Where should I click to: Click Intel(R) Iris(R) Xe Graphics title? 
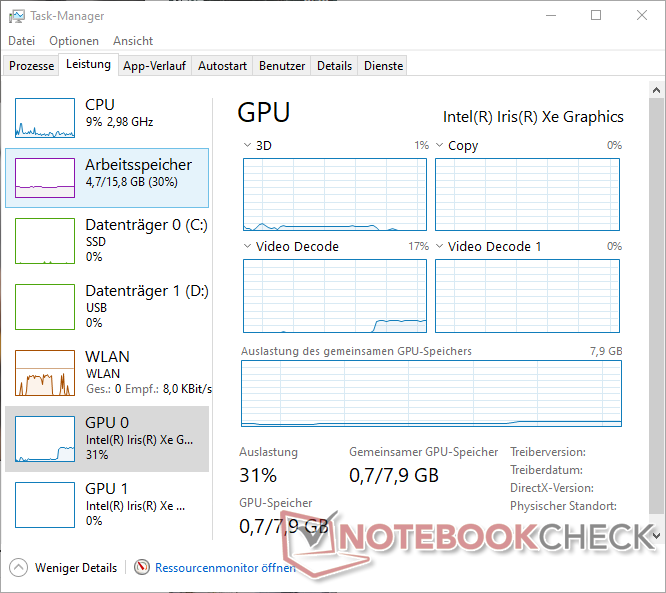tap(533, 117)
